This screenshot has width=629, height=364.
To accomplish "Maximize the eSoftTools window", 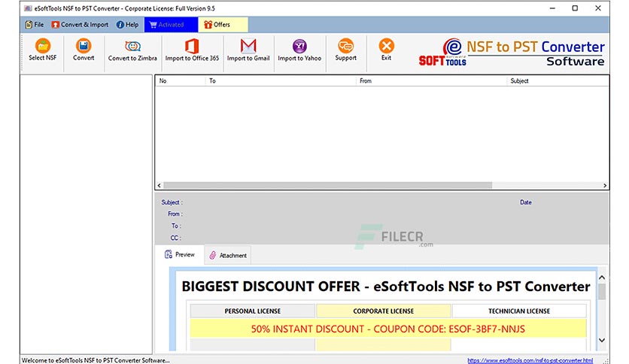I will coord(575,8).
